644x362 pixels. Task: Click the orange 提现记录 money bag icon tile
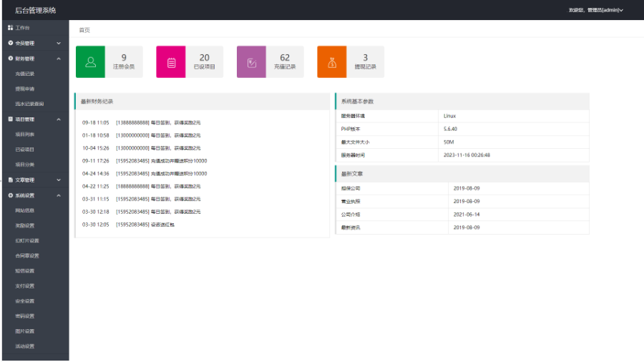coord(332,62)
